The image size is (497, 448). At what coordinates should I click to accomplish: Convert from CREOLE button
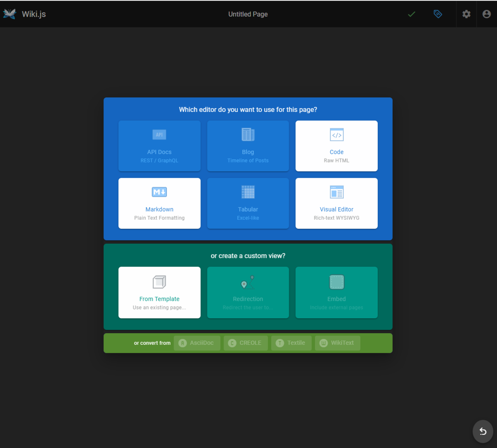click(x=246, y=343)
